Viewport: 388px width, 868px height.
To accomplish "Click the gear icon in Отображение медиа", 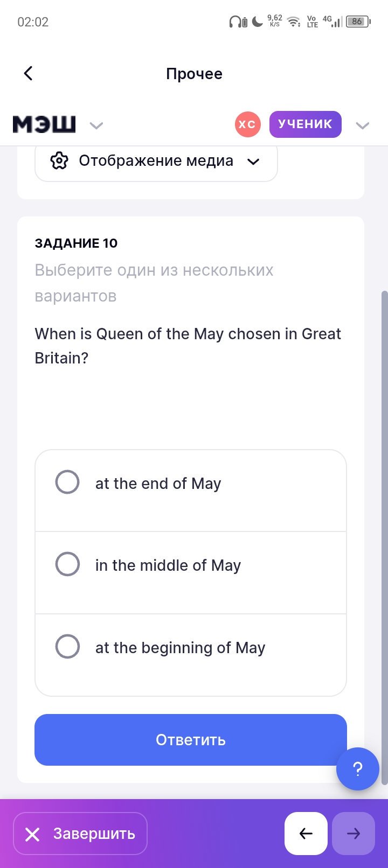I will click(59, 160).
